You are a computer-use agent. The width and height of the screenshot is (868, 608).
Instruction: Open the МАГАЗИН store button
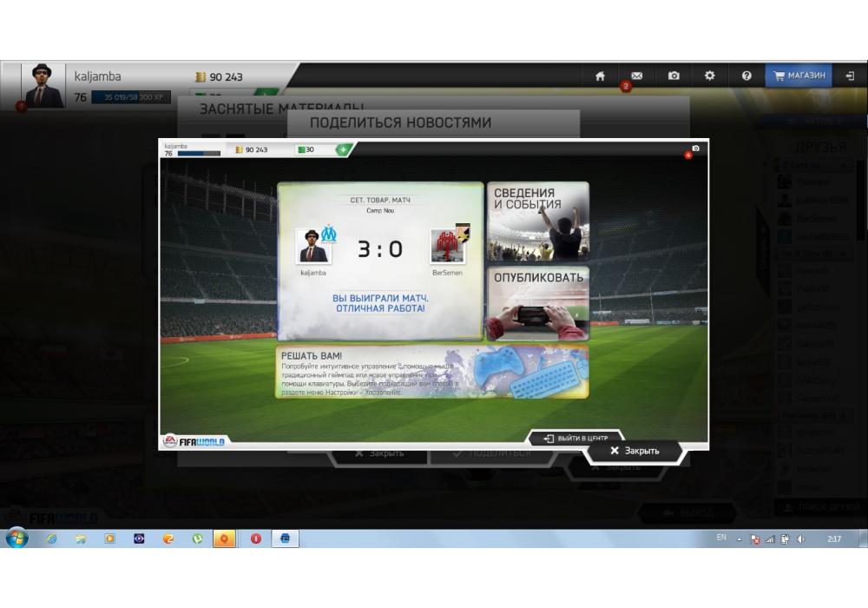click(x=798, y=76)
